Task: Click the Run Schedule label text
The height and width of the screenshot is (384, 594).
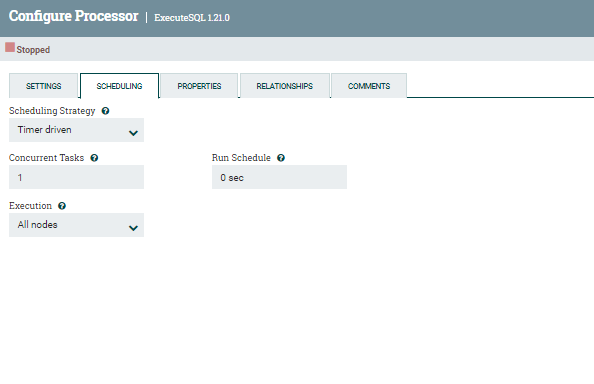Action: [x=241, y=158]
